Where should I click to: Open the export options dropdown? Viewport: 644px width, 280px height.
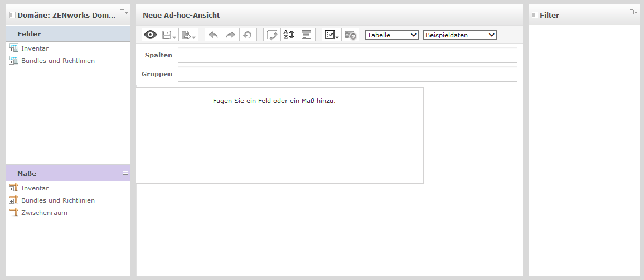(x=188, y=35)
